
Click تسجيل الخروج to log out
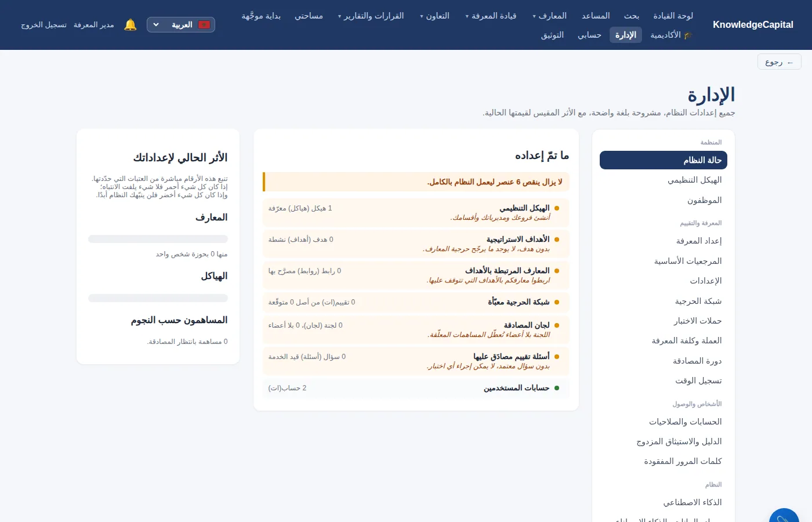[44, 25]
